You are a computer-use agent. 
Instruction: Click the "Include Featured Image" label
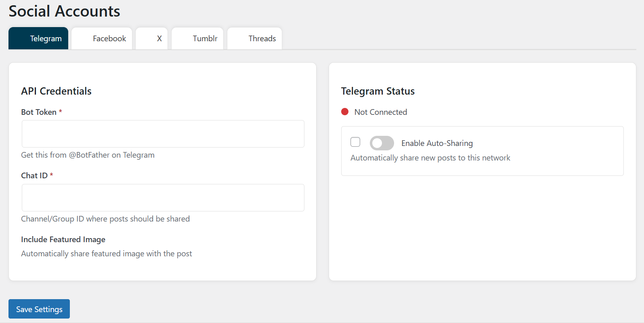coord(63,239)
